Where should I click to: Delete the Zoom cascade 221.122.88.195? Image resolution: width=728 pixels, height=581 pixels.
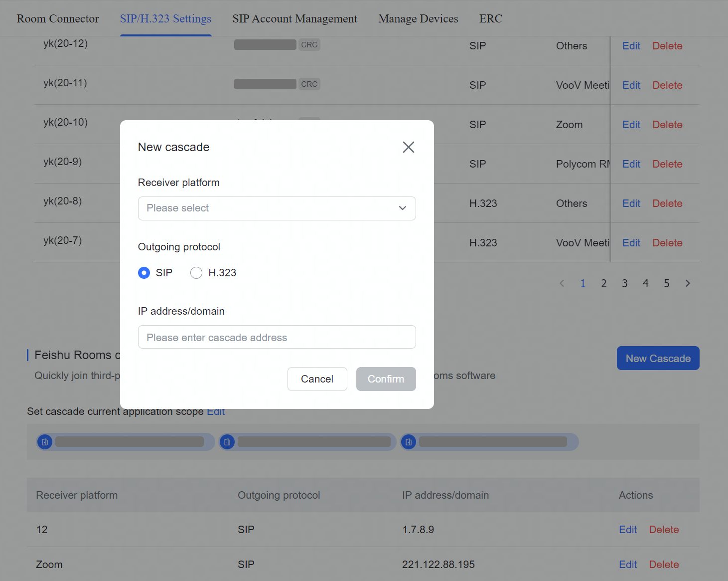[664, 565]
